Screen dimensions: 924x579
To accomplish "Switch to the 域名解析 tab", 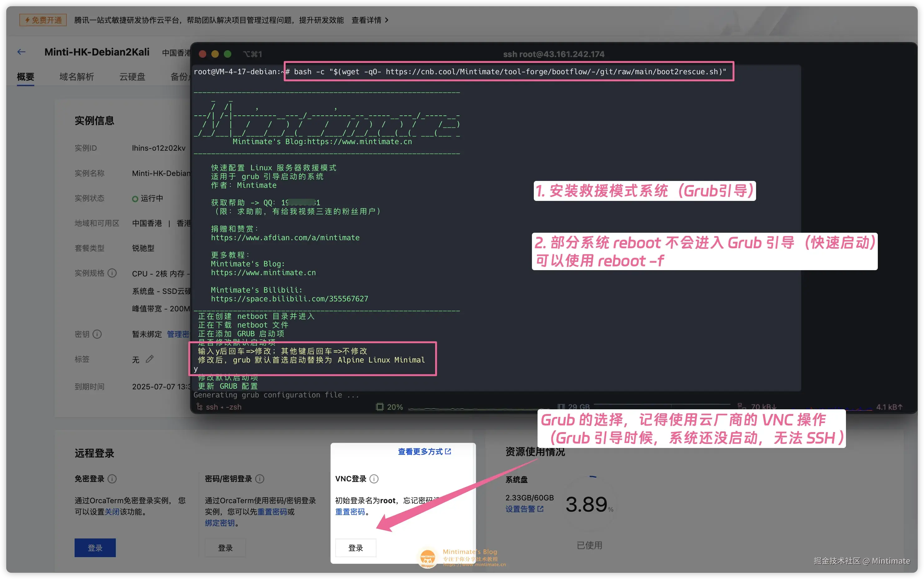I will 76,77.
